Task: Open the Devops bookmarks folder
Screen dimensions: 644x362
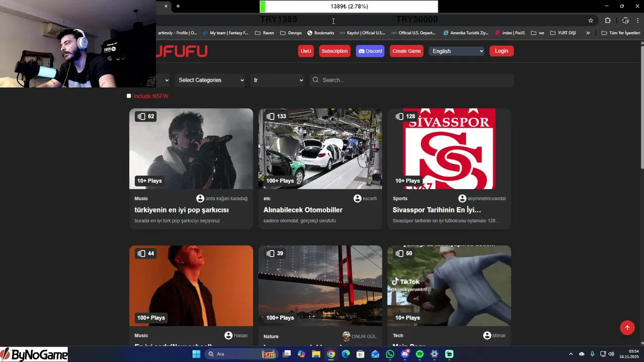Action: click(291, 33)
